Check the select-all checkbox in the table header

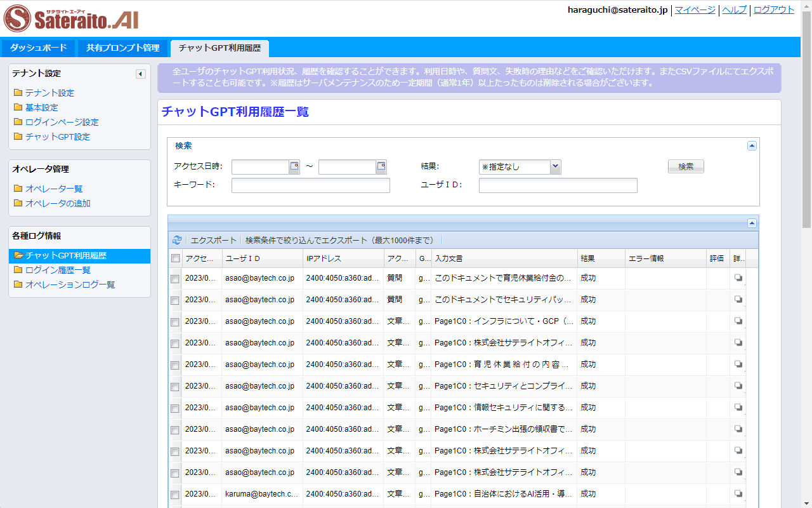[174, 258]
